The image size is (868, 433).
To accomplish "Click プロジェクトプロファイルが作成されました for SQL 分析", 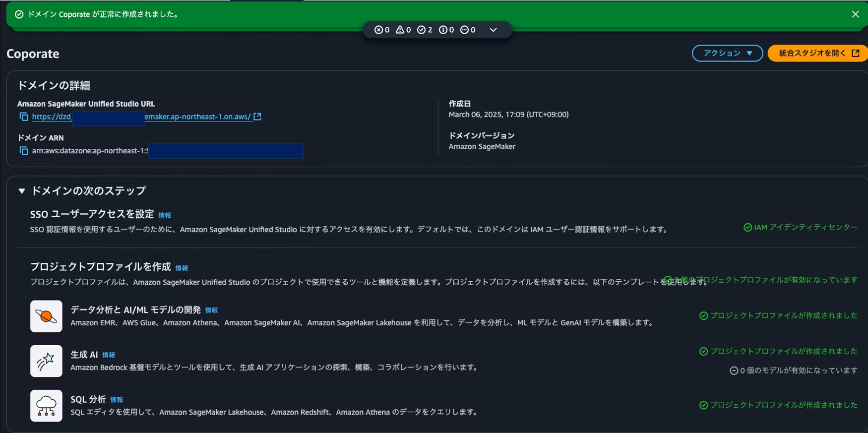I will [x=779, y=405].
